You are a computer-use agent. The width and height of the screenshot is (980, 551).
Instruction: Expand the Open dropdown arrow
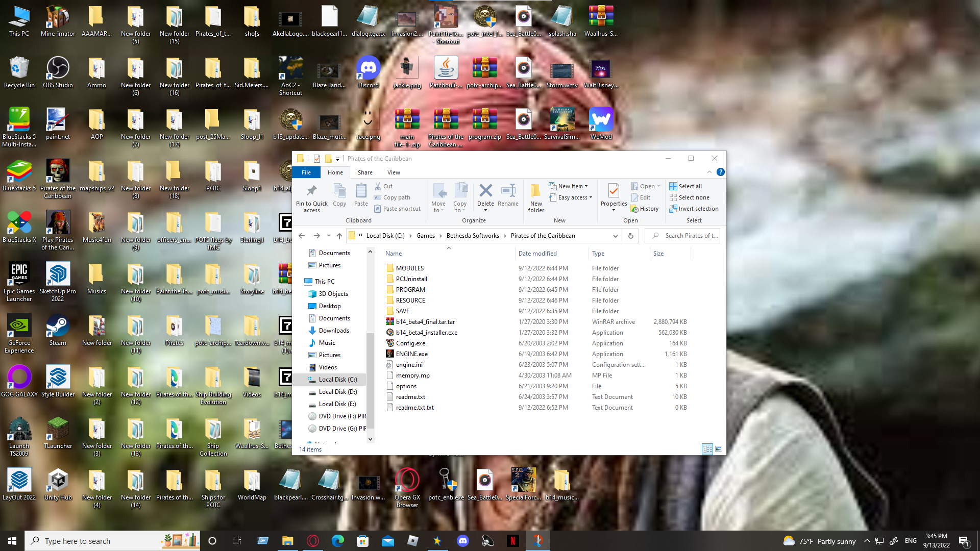coord(658,186)
